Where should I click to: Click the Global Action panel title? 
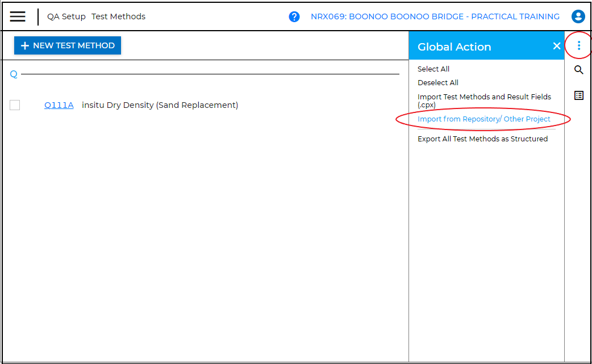point(454,47)
